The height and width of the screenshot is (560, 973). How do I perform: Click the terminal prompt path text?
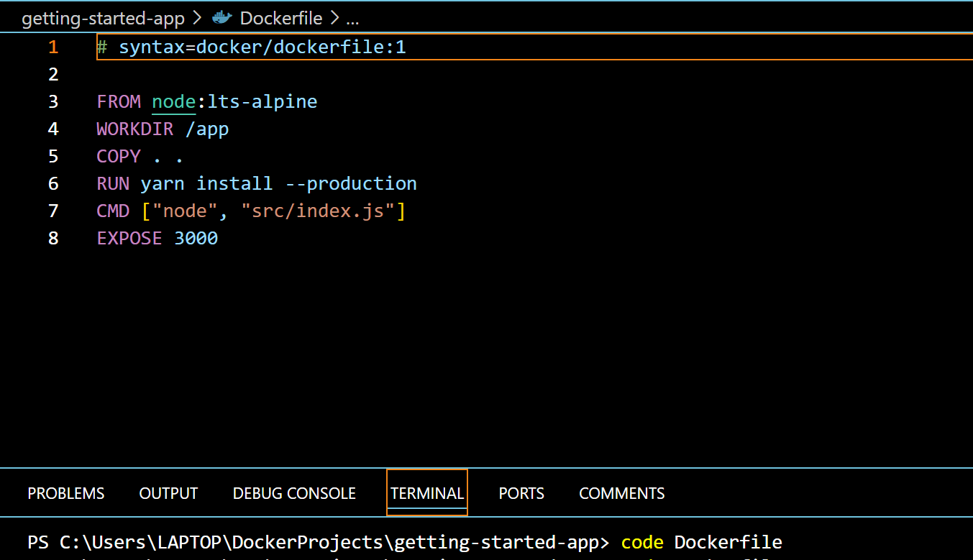point(319,542)
